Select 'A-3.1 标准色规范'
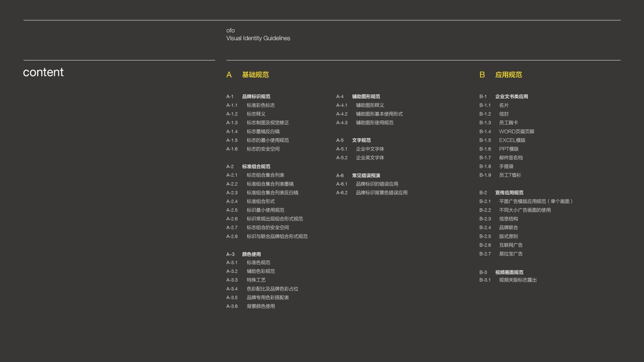 click(x=248, y=262)
